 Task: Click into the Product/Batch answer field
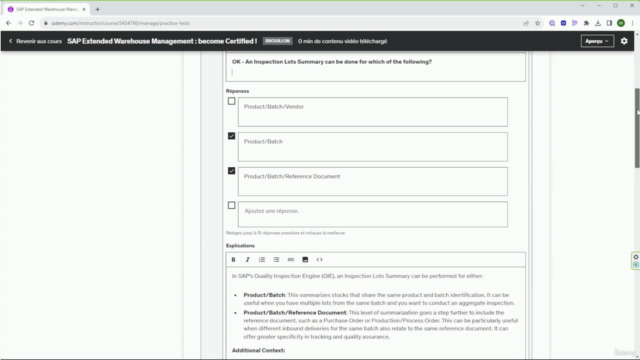pyautogui.click(x=373, y=147)
